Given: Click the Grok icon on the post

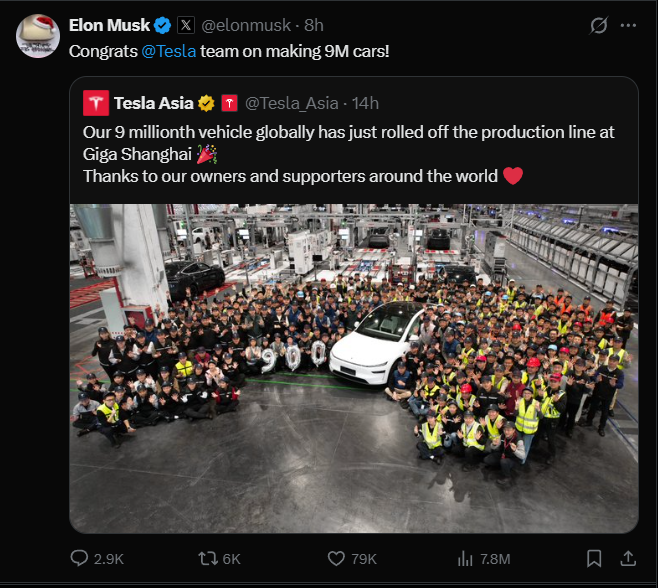Looking at the screenshot, I should pos(600,25).
